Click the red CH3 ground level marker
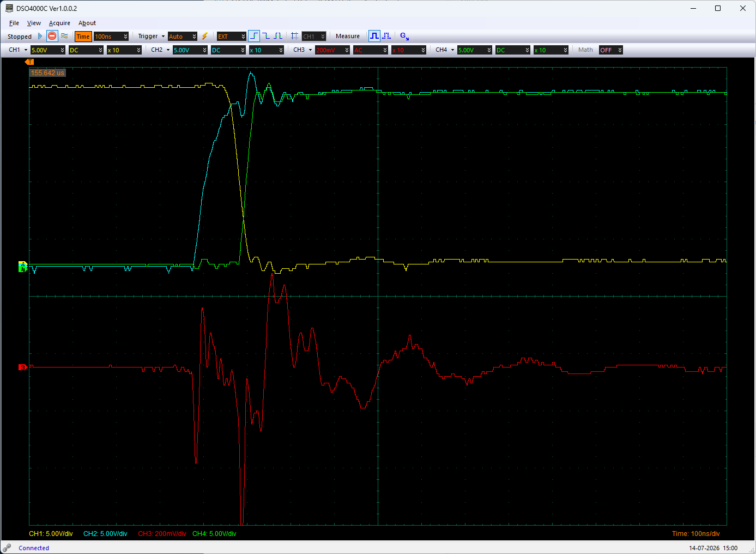Viewport: 756px width, 554px height. coord(22,368)
